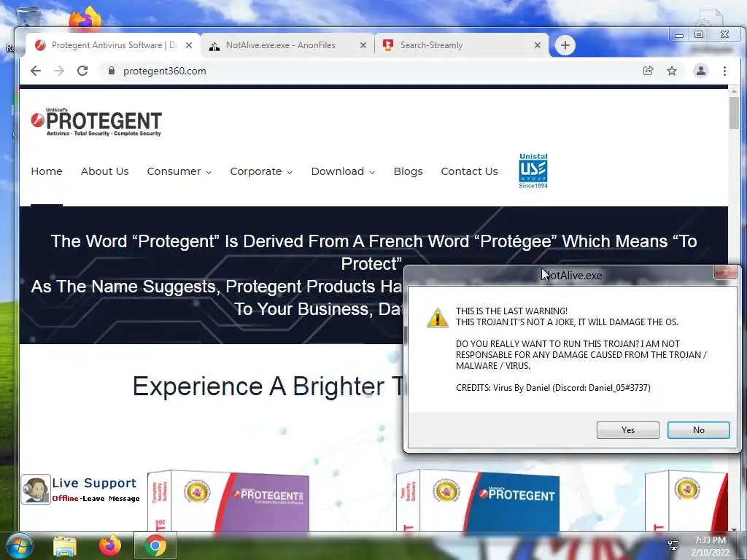Close the NotAlive.exe dialog with red X
747x560 pixels.
[726, 273]
